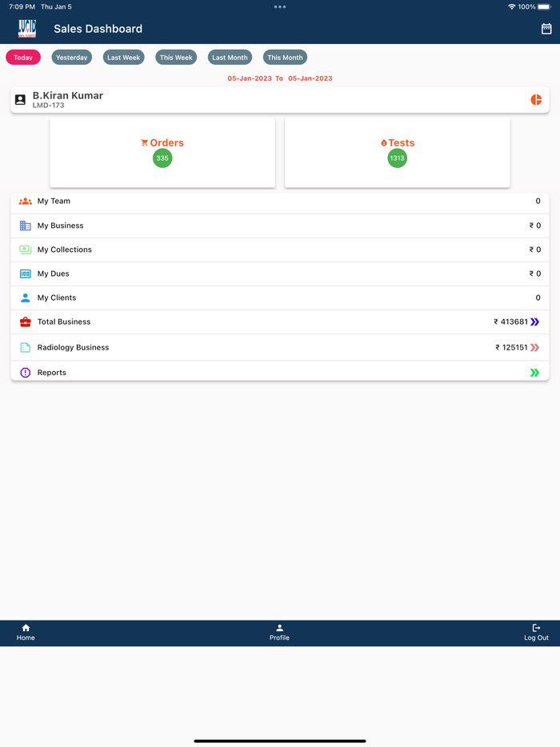Click the My Clients person icon
Image resolution: width=560 pixels, height=747 pixels.
[x=26, y=298]
